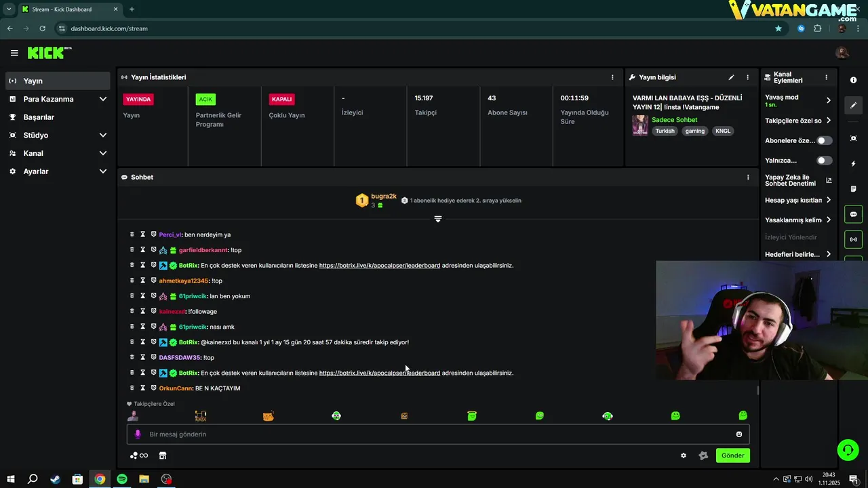Ban ahmetkaya12345 with shield icon
Image resolution: width=868 pixels, height=488 pixels.
(154, 281)
